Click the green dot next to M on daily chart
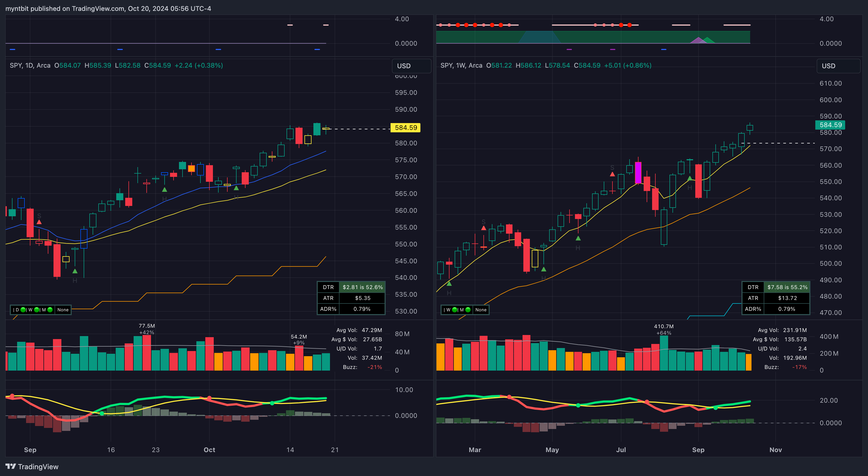Image resolution: width=868 pixels, height=476 pixels. tap(50, 310)
